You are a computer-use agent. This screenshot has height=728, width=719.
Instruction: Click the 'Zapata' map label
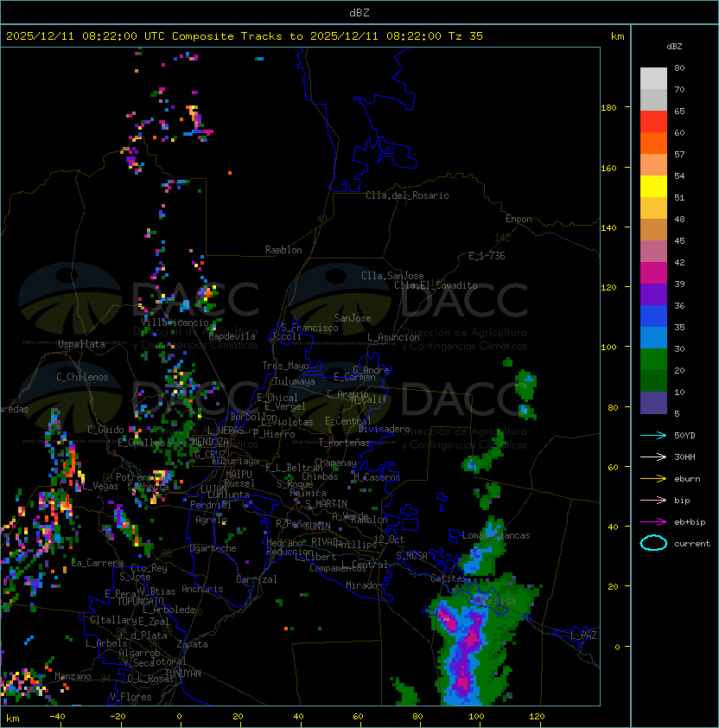tap(192, 644)
